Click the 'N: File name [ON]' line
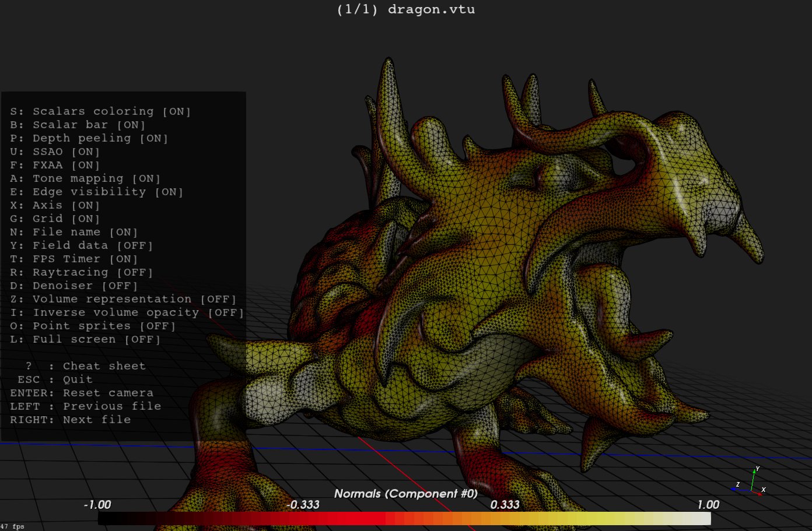 click(x=74, y=232)
